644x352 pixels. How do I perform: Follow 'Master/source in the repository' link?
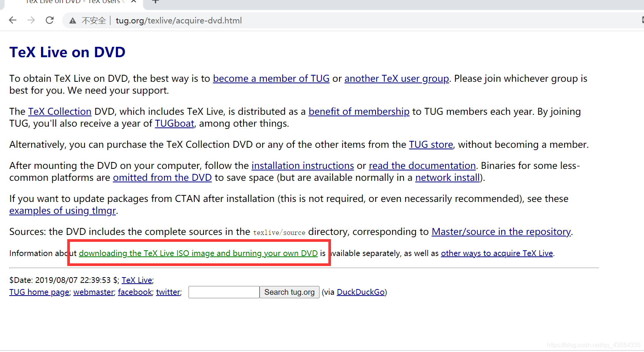(x=501, y=232)
